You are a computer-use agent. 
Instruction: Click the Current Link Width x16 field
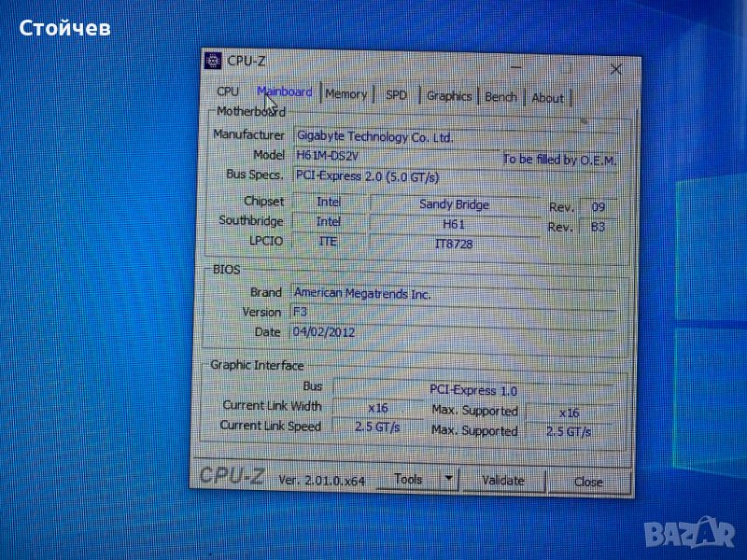pyautogui.click(x=377, y=407)
